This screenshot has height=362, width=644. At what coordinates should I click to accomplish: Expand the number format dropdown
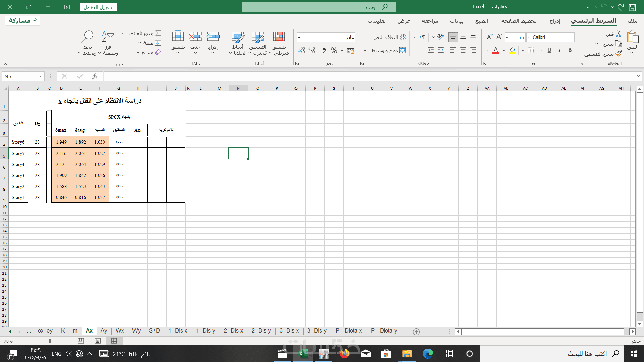(299, 37)
